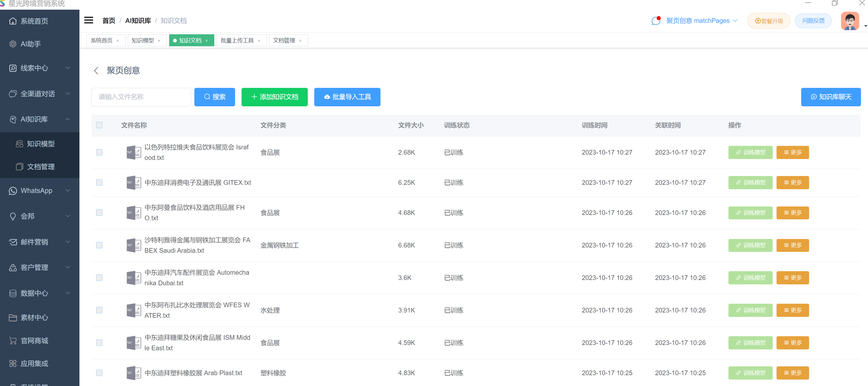
Task: Click the hamburger menu collapse icon
Action: coord(89,20)
